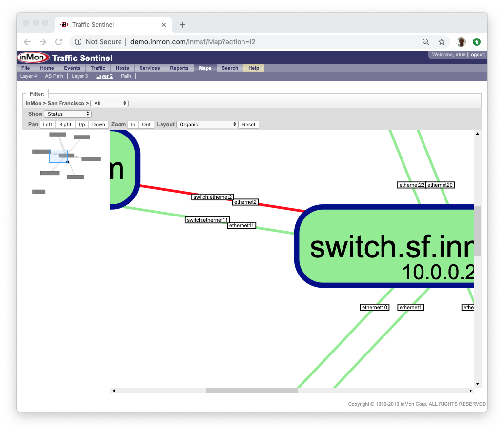This screenshot has width=504, height=432.
Task: Open the File menu
Action: coord(26,68)
